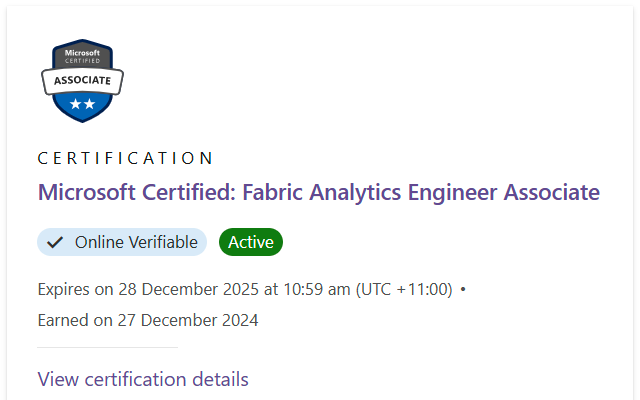Click the right star on the badge
Image resolution: width=640 pixels, height=400 pixels.
[x=89, y=104]
